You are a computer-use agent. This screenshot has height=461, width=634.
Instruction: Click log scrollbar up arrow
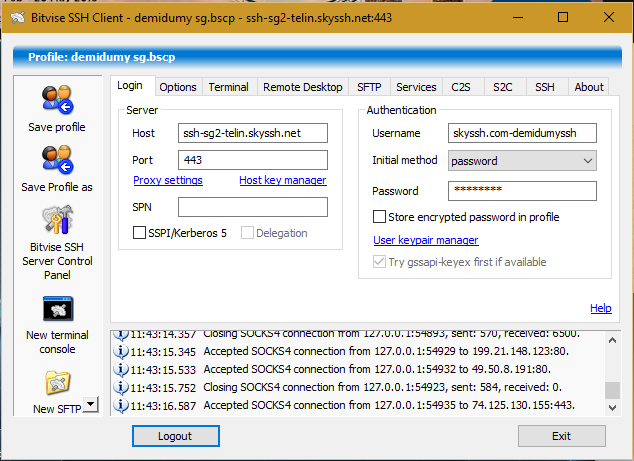click(x=612, y=340)
